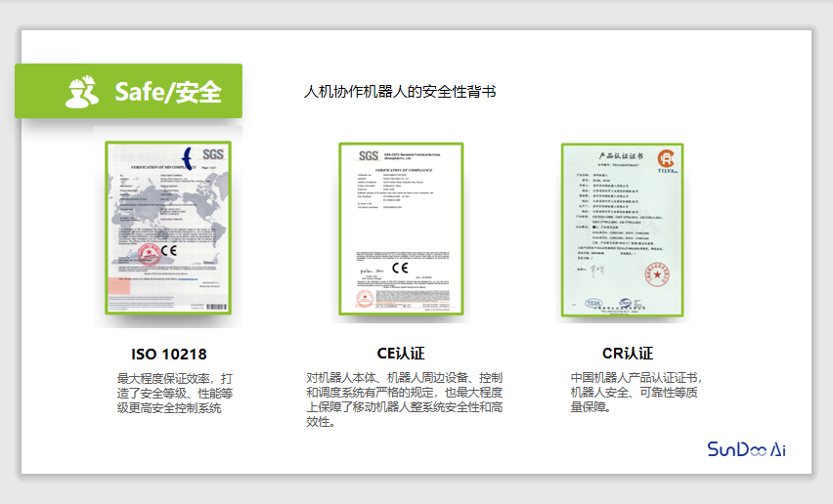Click the SunDoo Ai logo
This screenshot has width=833, height=504.
747,448
